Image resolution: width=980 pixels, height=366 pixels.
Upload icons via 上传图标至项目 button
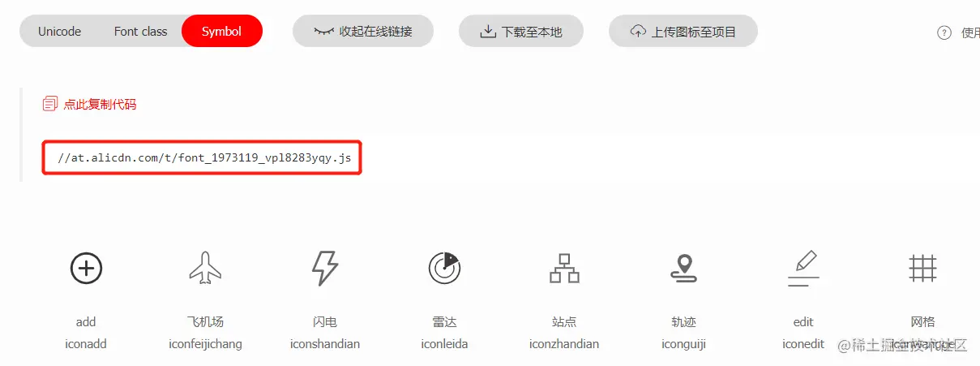[x=683, y=32]
